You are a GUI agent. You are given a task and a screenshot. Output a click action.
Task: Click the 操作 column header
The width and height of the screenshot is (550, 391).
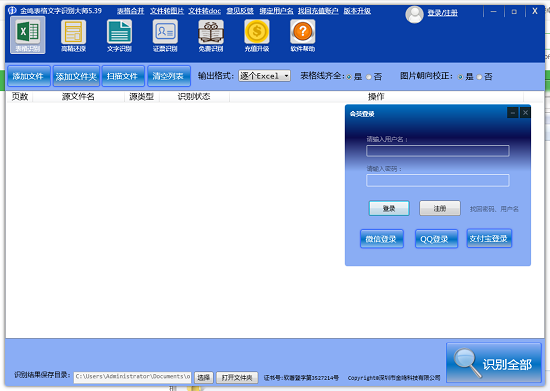coord(376,96)
